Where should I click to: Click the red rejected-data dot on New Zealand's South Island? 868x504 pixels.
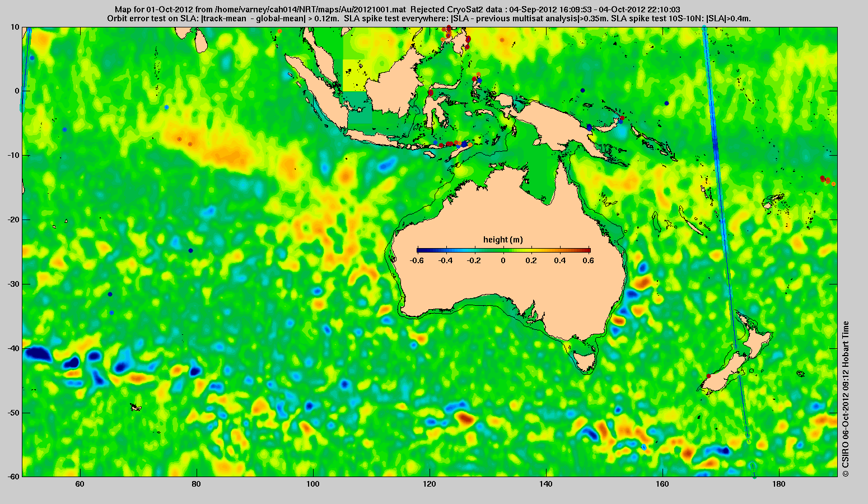tap(708, 376)
